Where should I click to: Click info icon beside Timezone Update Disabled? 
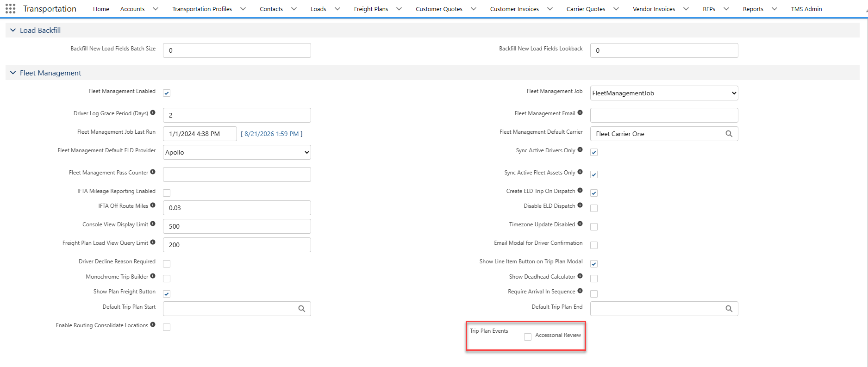pos(580,224)
